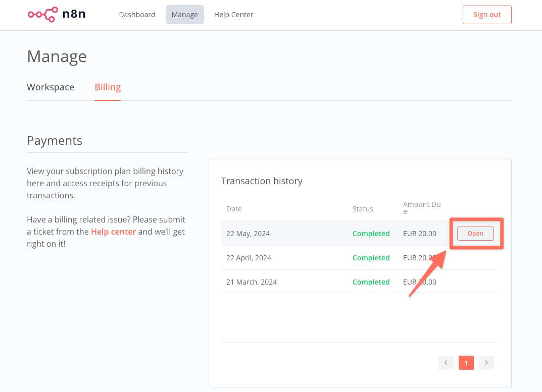
Task: Select Manage in the top navigation
Action: (184, 15)
